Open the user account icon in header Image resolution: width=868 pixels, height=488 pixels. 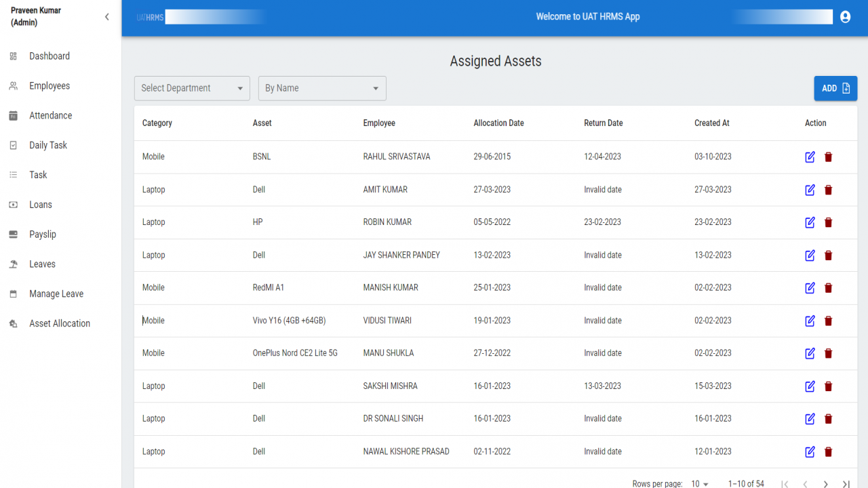tap(845, 17)
